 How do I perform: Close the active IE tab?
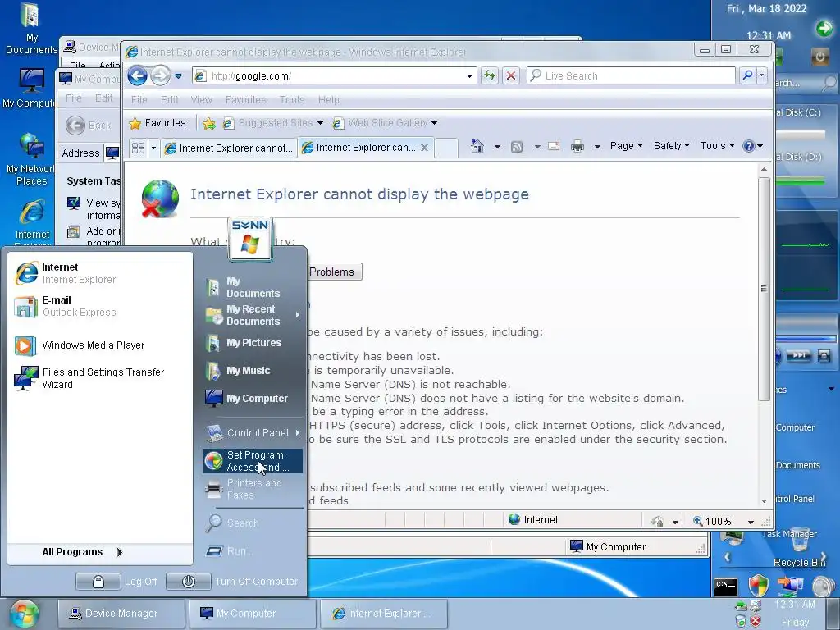[424, 148]
